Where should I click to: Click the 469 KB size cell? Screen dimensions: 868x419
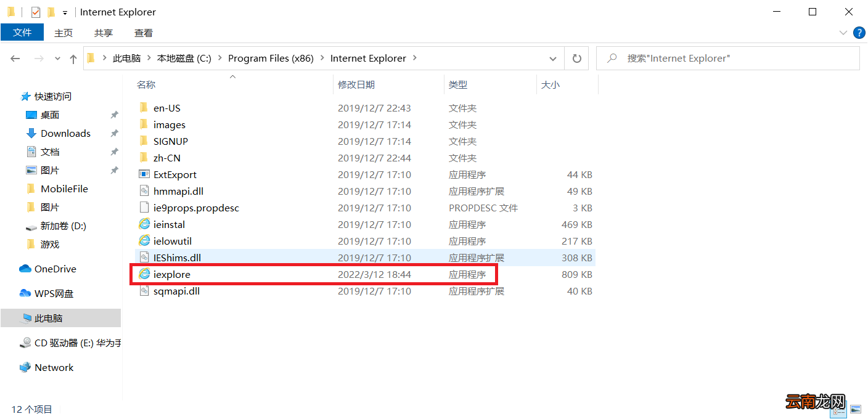577,224
